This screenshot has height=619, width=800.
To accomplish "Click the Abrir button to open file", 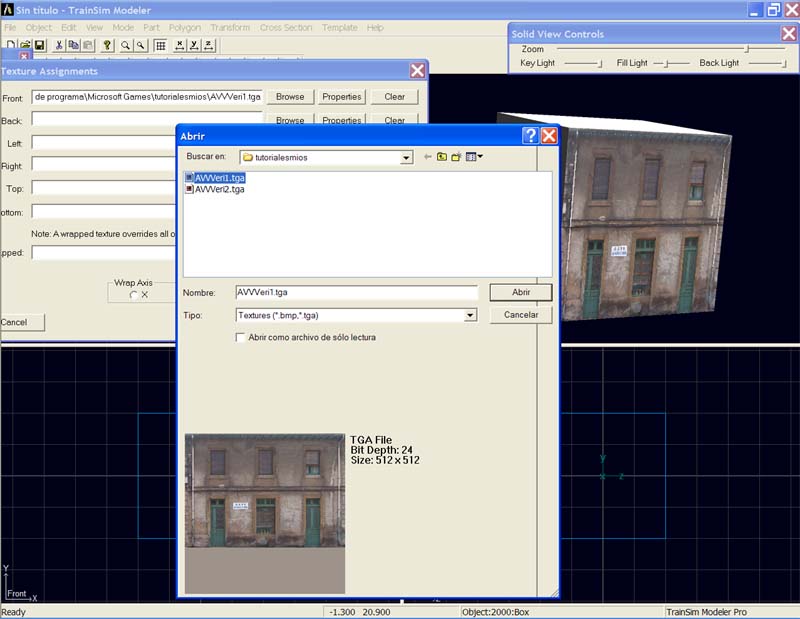I will 520,293.
